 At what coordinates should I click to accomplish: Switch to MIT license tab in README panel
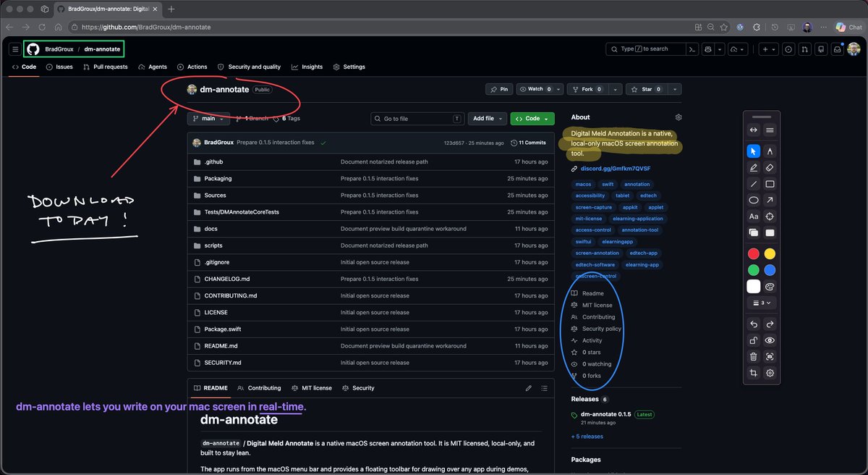coord(312,388)
